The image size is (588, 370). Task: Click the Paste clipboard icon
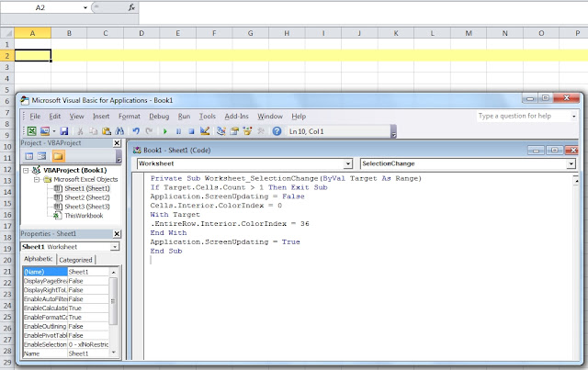pyautogui.click(x=107, y=131)
